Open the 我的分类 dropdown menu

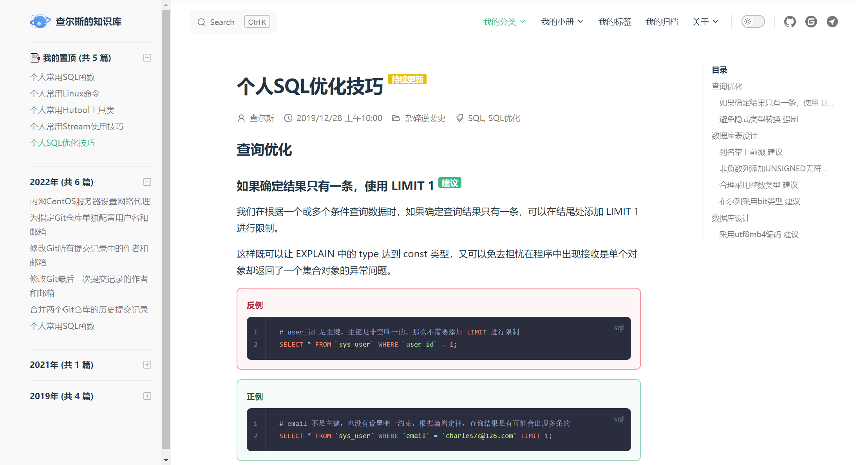(504, 22)
